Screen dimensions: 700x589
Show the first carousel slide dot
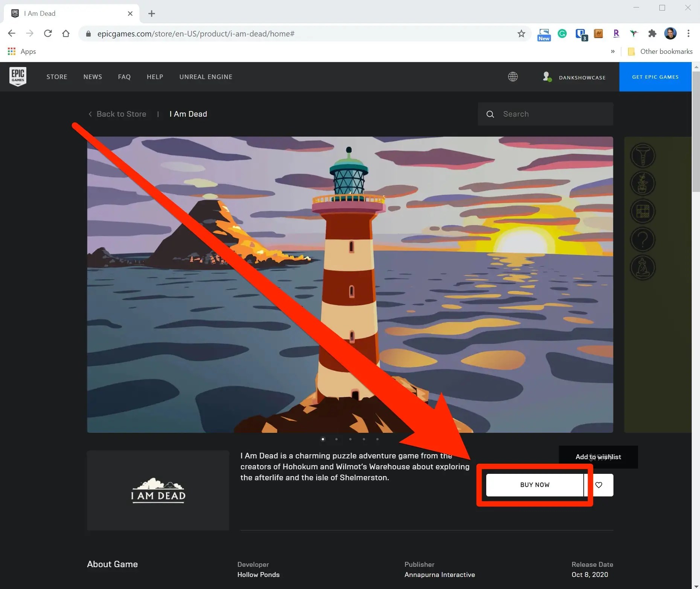[x=323, y=439]
